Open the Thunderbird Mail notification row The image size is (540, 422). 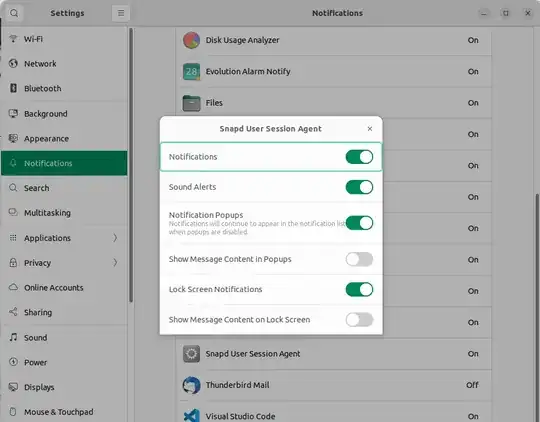coord(333,385)
